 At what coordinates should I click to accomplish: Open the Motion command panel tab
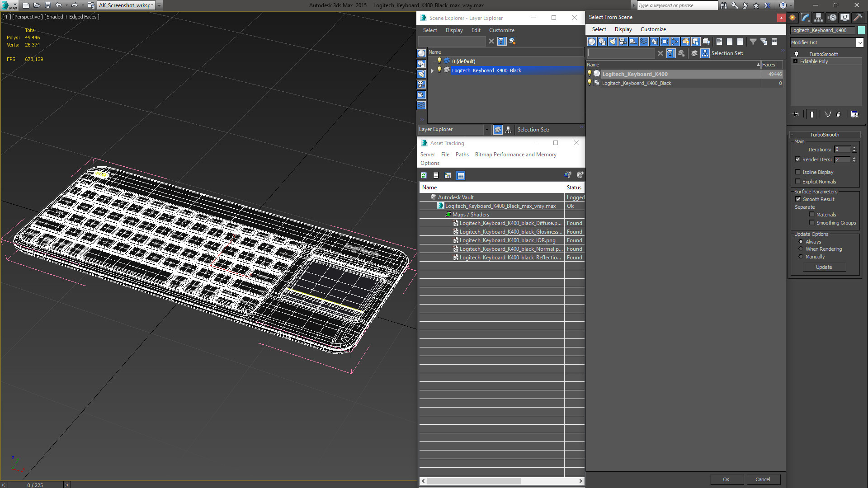tap(832, 18)
